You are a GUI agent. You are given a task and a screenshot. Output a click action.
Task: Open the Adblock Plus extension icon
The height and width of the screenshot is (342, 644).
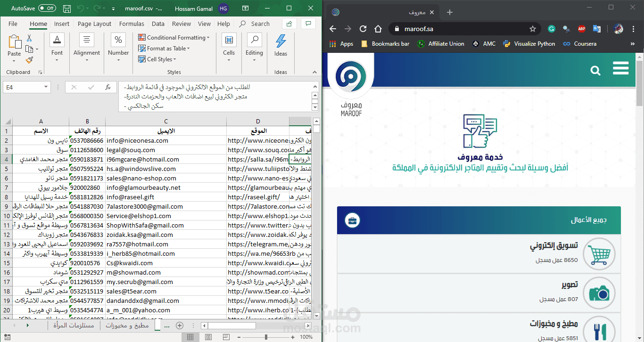pos(582,29)
